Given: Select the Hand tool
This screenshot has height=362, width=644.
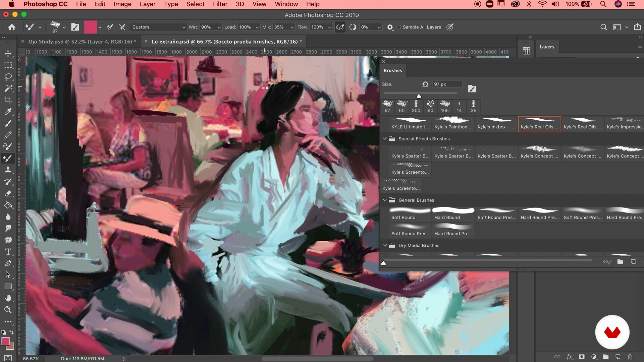Looking at the screenshot, I should pyautogui.click(x=8, y=298).
